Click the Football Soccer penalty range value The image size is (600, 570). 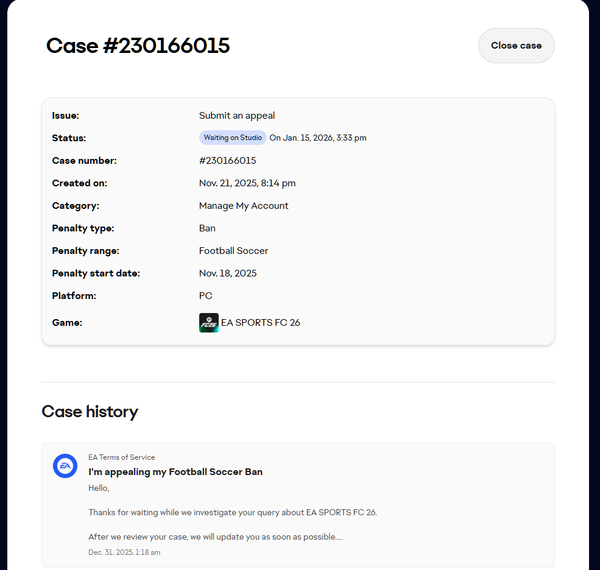click(x=233, y=251)
